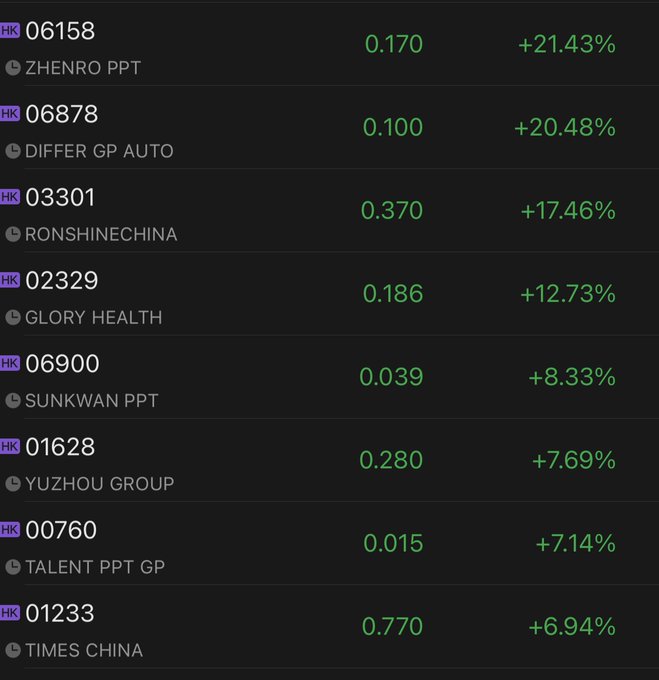
Task: Click the clock icon next to ZHENRO PPT
Action: click(13, 68)
